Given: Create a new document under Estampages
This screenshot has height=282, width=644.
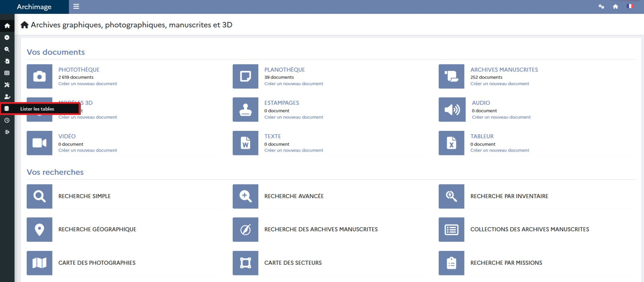Looking at the screenshot, I should [294, 117].
